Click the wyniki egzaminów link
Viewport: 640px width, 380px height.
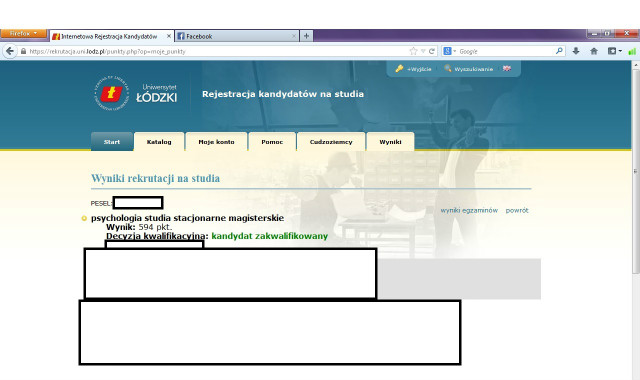click(469, 210)
